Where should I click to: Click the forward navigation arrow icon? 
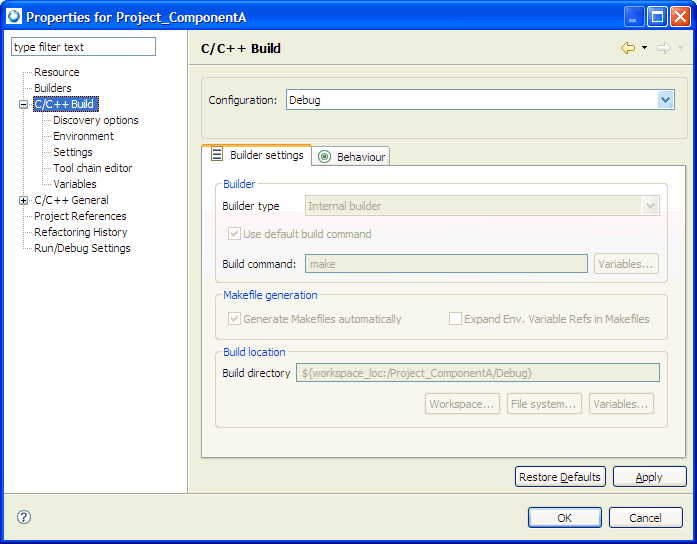coord(663,48)
